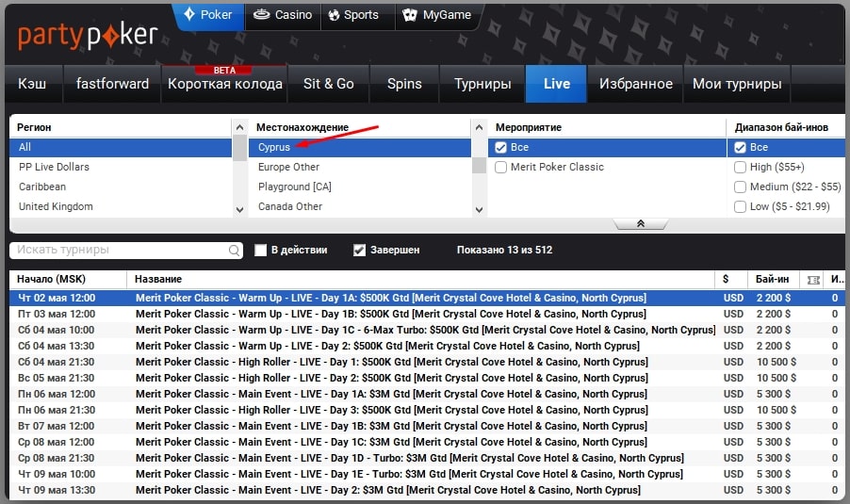This screenshot has width=850, height=504.
Task: Select High Roller Day 1 tournament row
Action: [x=427, y=362]
